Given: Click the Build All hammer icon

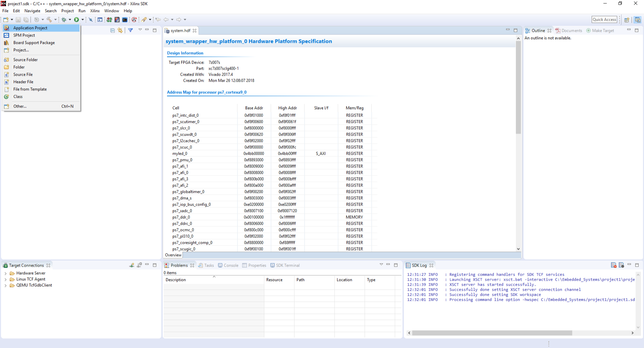Looking at the screenshot, I should point(49,20).
